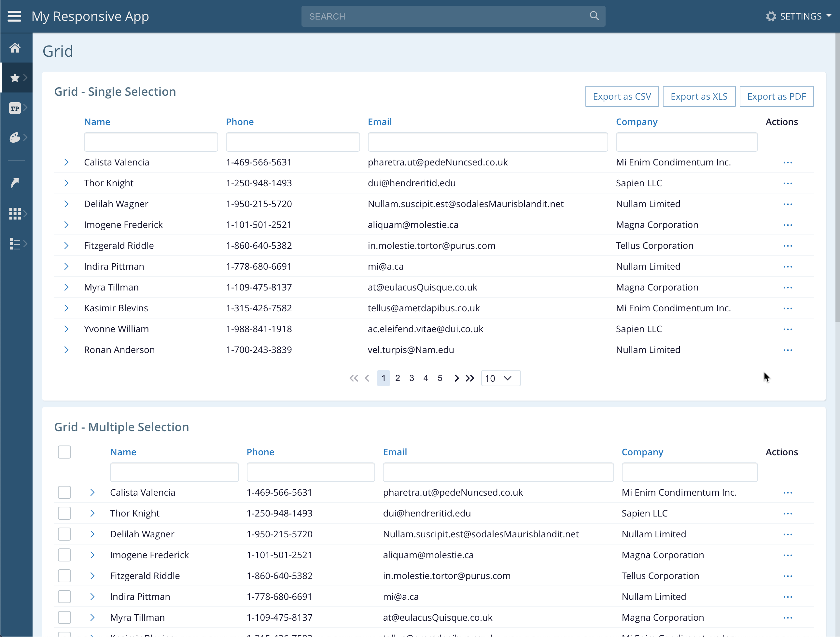Screen dimensions: 840x637
Task: Check the Calista Valencia row checkbox
Action: click(64, 492)
